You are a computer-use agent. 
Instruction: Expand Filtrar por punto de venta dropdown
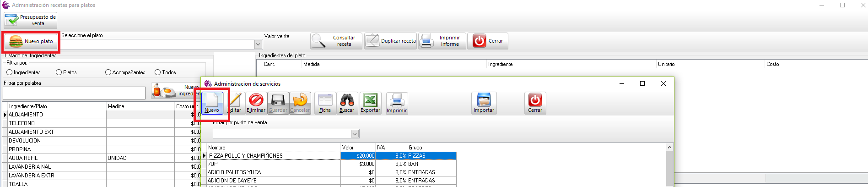tap(355, 134)
